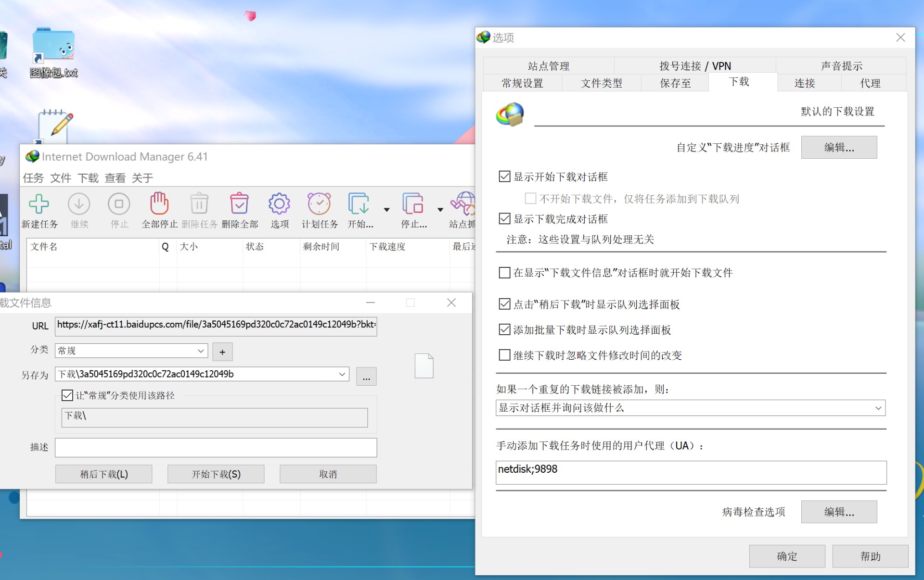Image resolution: width=924 pixels, height=580 pixels.
Task: Expand the 分类 category dropdown
Action: (x=201, y=351)
